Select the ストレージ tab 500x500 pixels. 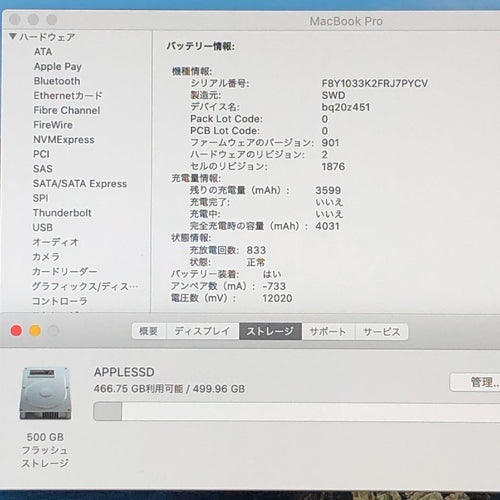pyautogui.click(x=270, y=331)
